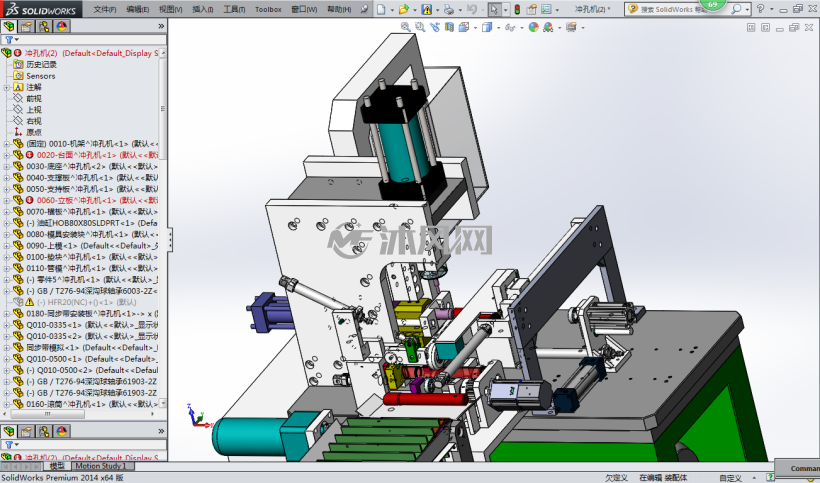Open PropertyManager tab in upper panel
Screen dimensions: 820x483
click(27, 26)
